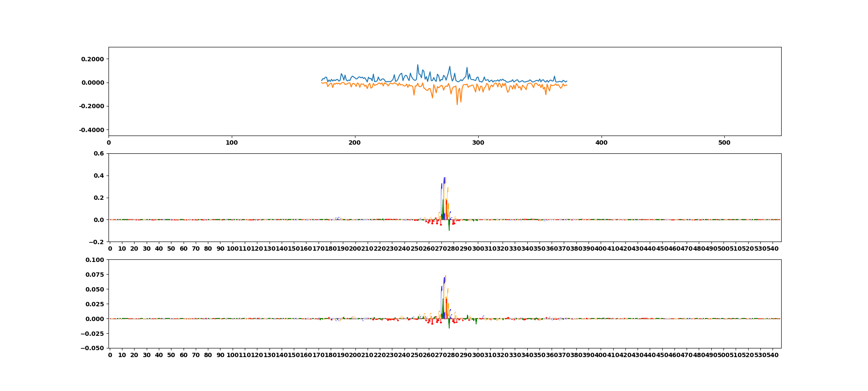This screenshot has width=868, height=391.
Task: Click the 0.100 y-axis label in bottom plot
Action: pos(95,260)
